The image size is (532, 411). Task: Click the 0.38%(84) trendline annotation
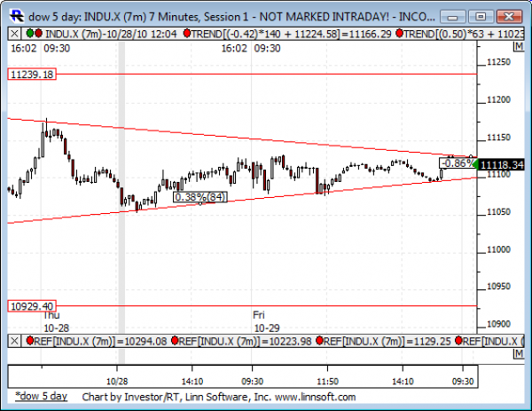[200, 197]
